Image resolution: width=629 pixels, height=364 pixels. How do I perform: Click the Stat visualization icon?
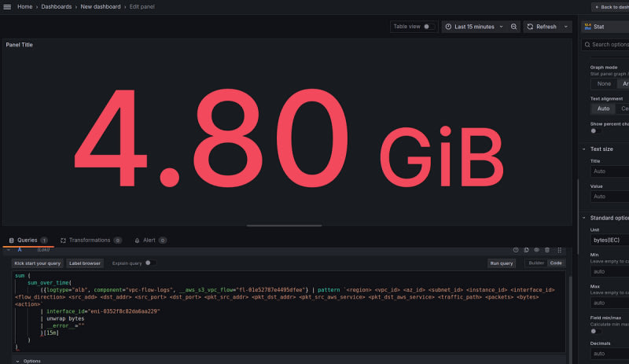point(587,27)
